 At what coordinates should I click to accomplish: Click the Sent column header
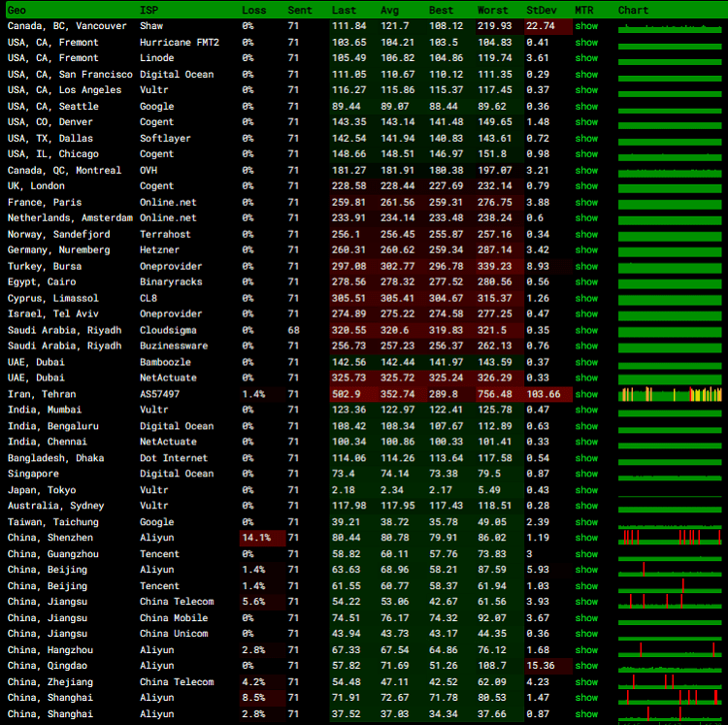click(x=300, y=11)
